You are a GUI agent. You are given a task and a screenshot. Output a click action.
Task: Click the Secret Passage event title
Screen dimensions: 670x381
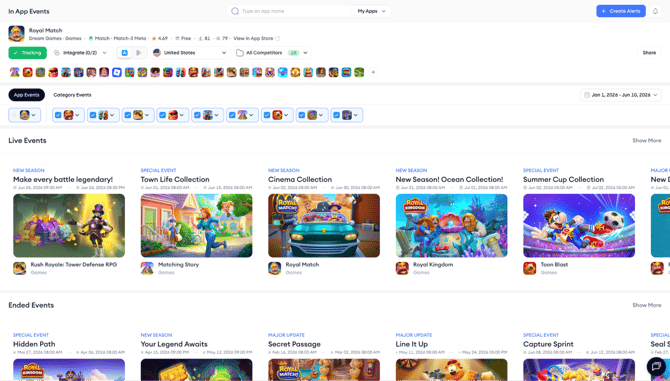pos(294,344)
